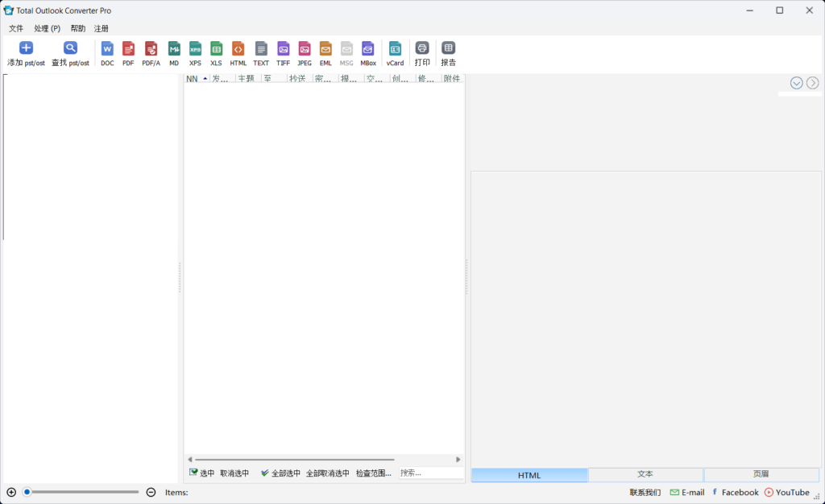The height and width of the screenshot is (504, 825).
Task: Switch to the 文本 preview tab
Action: click(645, 474)
